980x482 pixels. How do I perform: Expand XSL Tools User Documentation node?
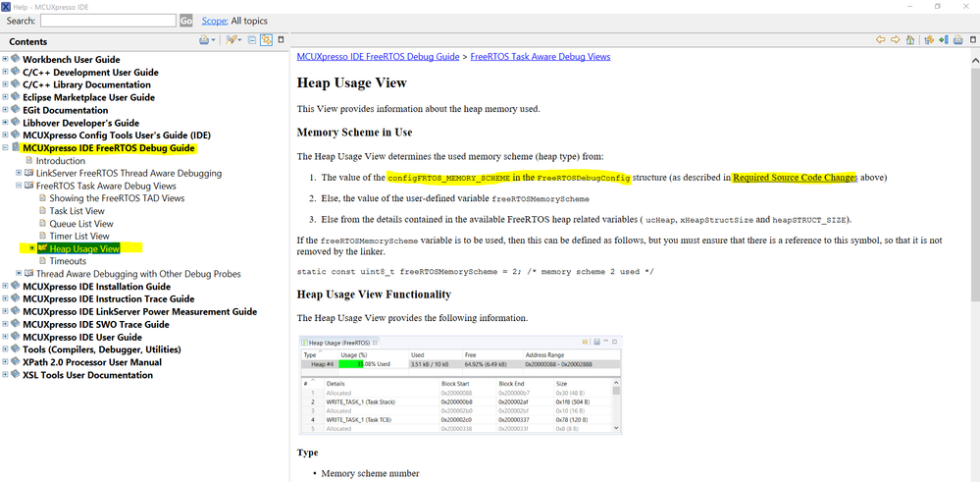[6, 375]
